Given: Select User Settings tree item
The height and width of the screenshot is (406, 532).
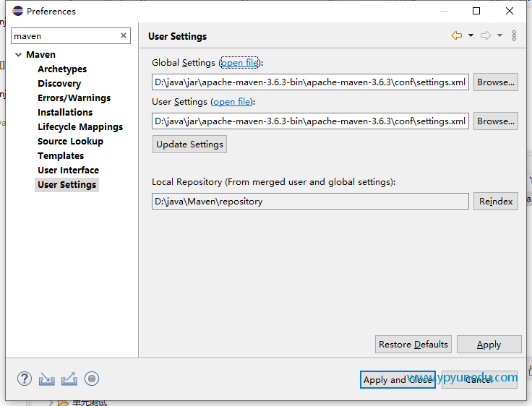Looking at the screenshot, I should [x=66, y=184].
